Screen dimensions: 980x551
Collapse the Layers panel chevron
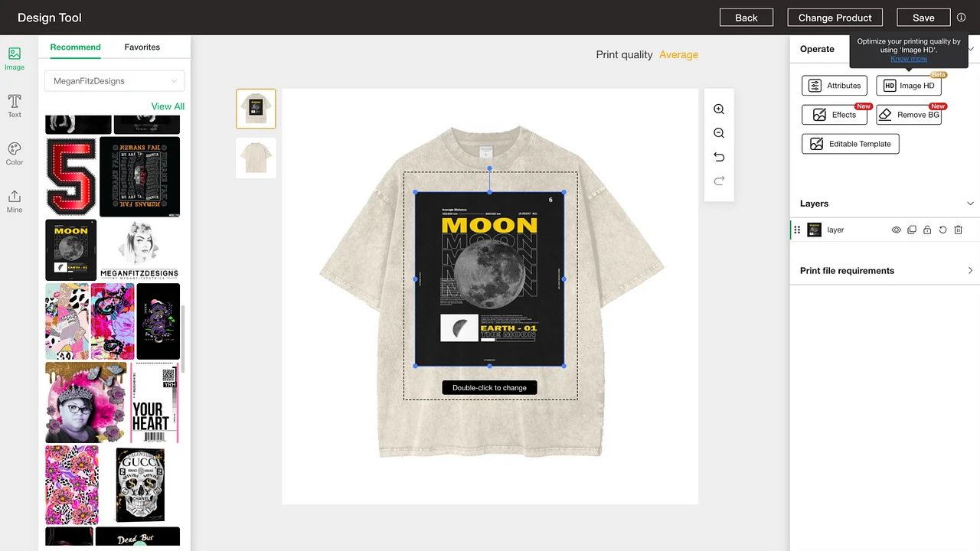pos(970,204)
